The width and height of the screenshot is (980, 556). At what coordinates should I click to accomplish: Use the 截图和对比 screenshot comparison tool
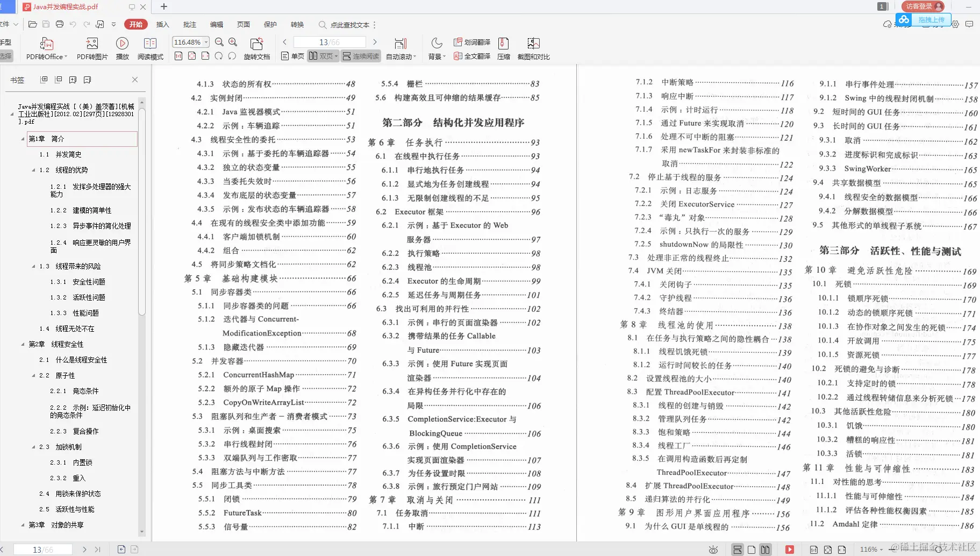coord(533,48)
